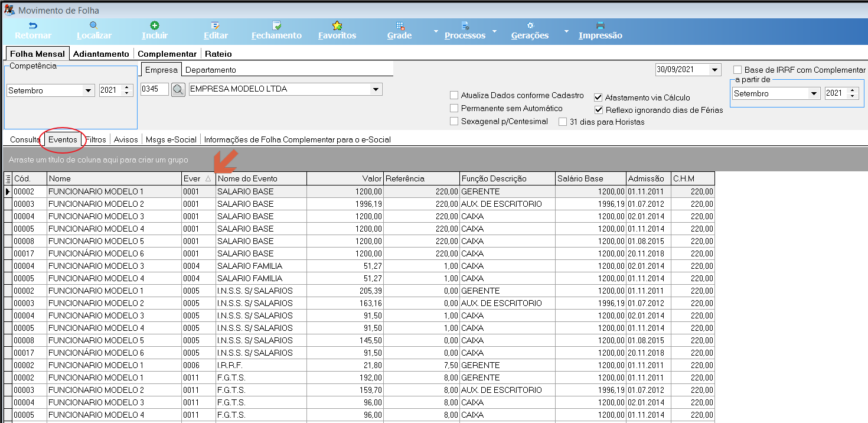
Task: Sort by the Cód. column header
Action: pyautogui.click(x=30, y=178)
